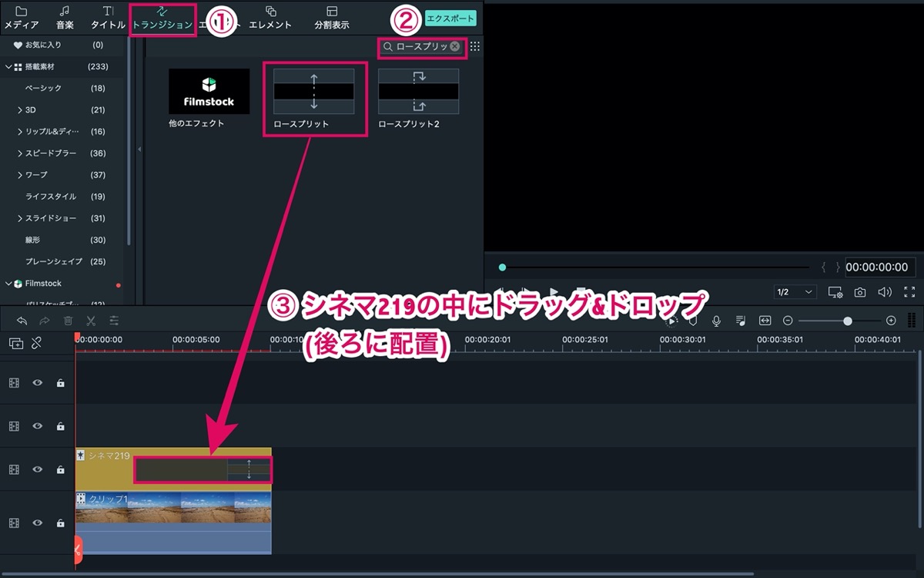924x578 pixels.
Task: Lock the クリップ1 track
Action: (60, 522)
